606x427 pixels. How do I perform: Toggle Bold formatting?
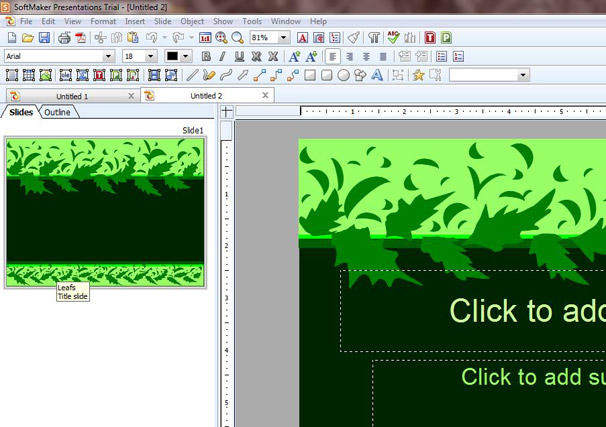pos(207,57)
